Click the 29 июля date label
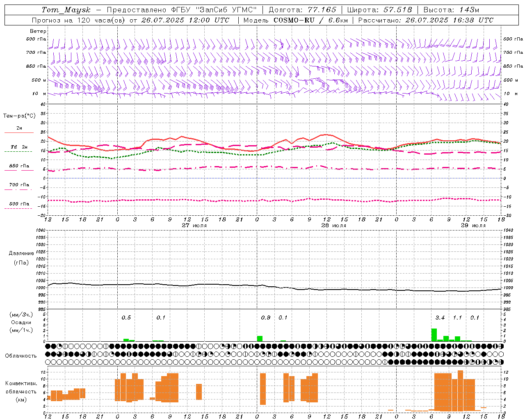 [473, 226]
